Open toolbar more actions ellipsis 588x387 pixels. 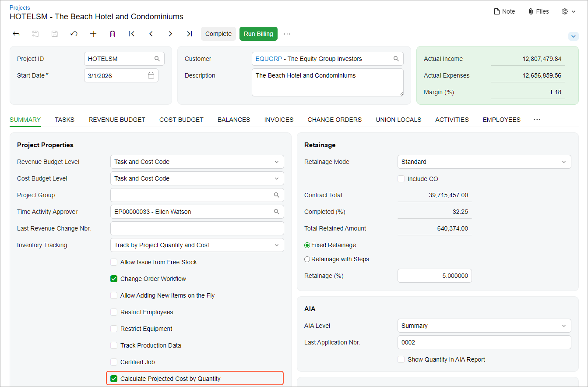[x=287, y=34]
